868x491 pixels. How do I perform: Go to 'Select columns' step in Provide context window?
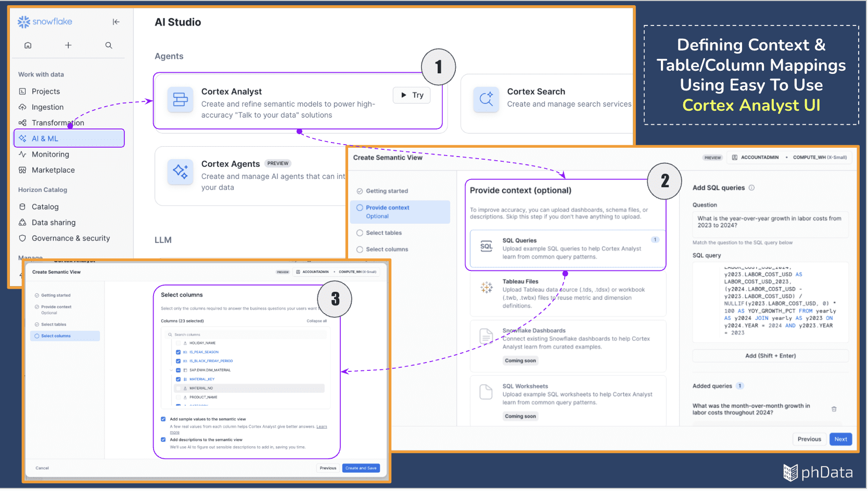pyautogui.click(x=387, y=250)
